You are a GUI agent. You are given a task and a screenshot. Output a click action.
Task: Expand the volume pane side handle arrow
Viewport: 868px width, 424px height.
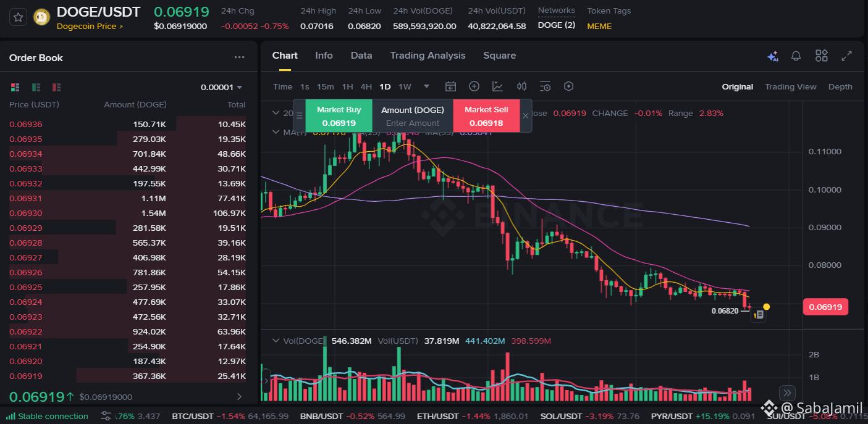tap(266, 381)
